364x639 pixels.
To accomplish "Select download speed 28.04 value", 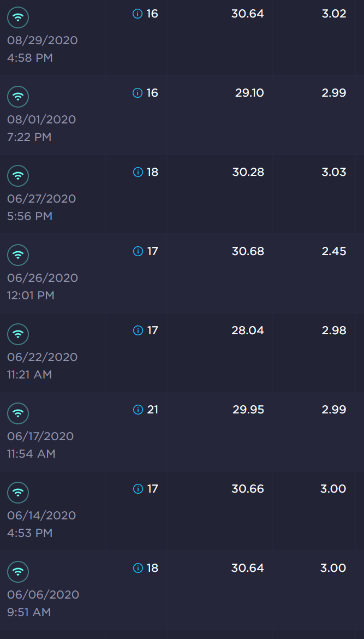I will (248, 330).
